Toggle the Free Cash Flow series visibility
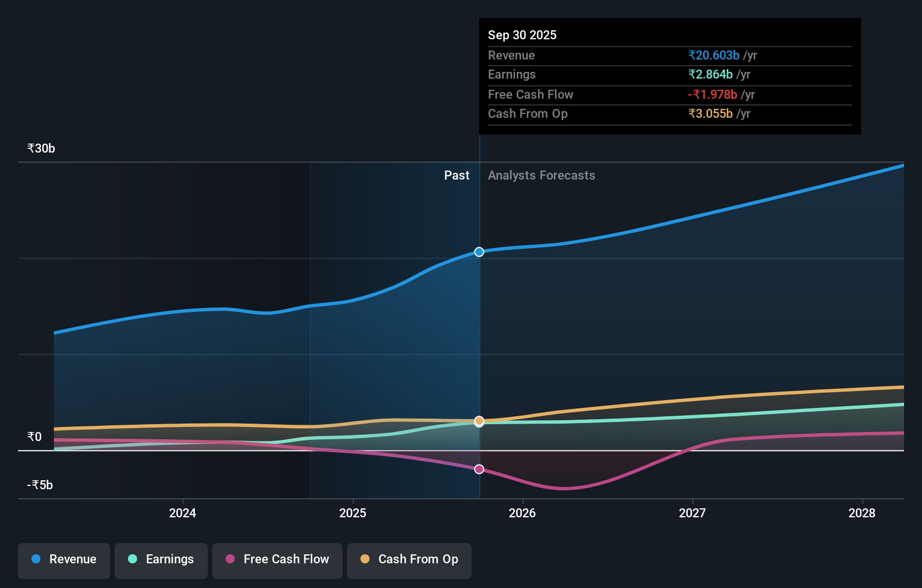 coord(277,559)
